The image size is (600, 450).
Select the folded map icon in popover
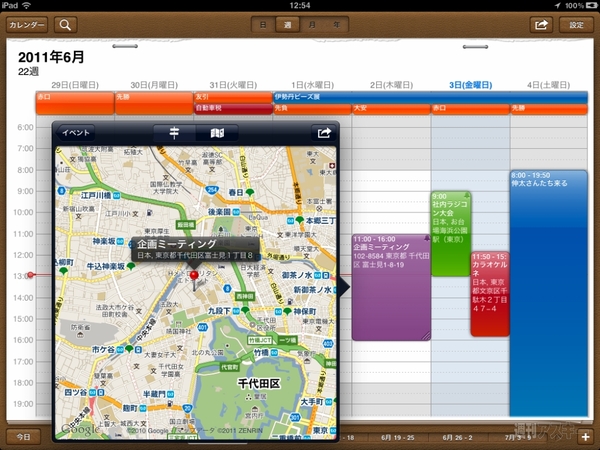[x=217, y=133]
